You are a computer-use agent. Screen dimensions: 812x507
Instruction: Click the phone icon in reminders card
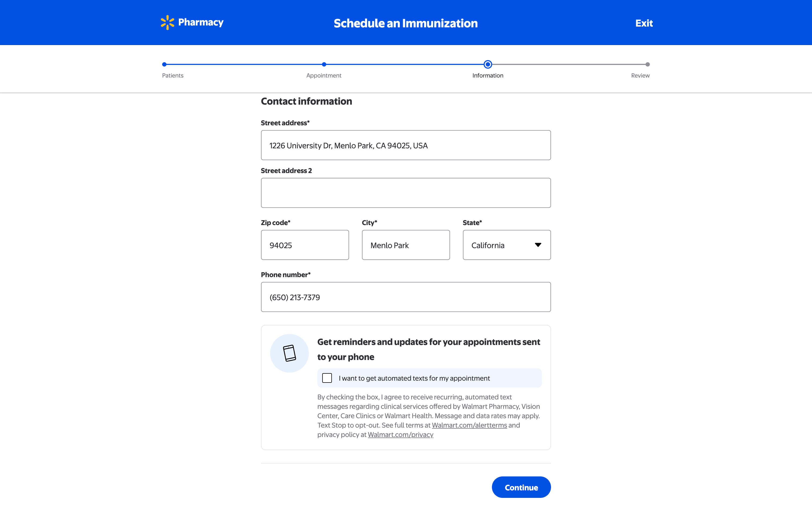[289, 353]
